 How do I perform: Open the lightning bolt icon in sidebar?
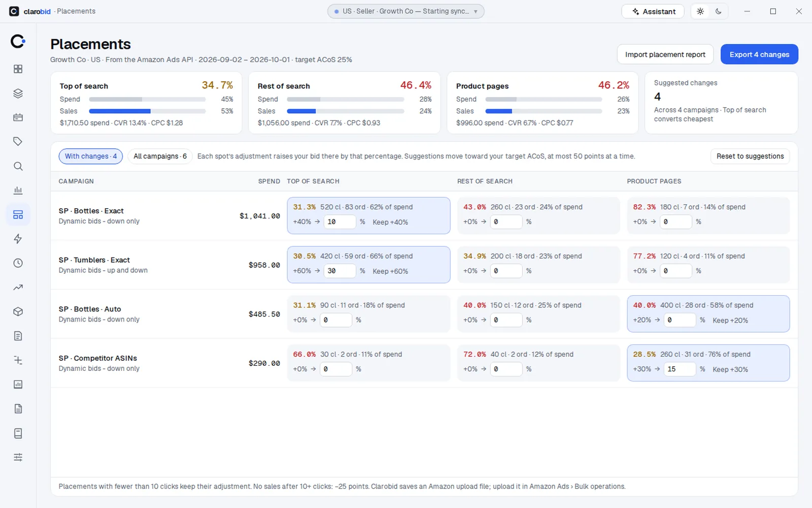[x=18, y=239]
